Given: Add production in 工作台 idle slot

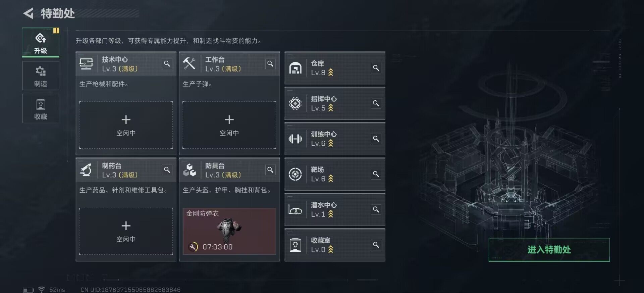Looking at the screenshot, I should click(229, 125).
